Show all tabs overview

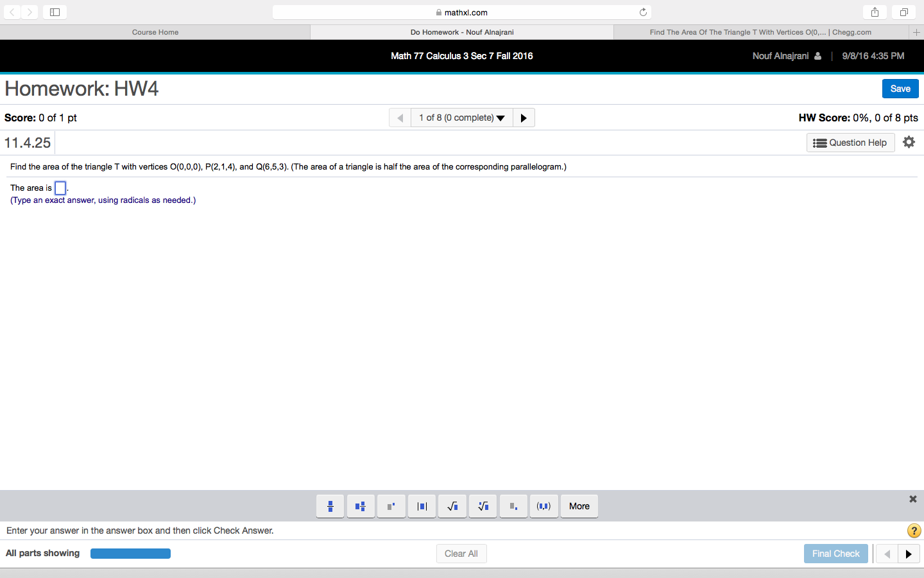[x=903, y=12]
